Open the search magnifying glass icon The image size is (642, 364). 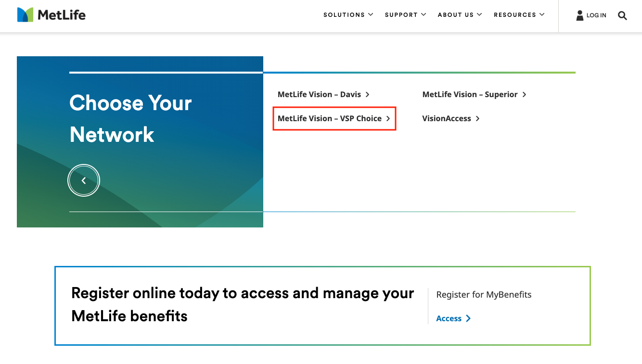[x=622, y=15]
